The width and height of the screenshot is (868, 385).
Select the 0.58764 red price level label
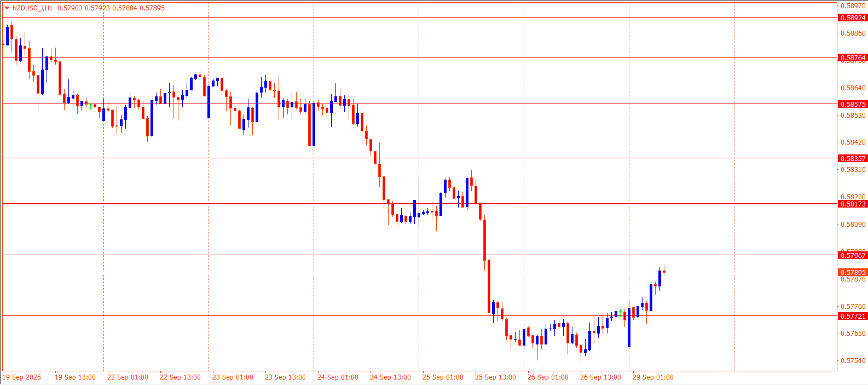[x=853, y=58]
